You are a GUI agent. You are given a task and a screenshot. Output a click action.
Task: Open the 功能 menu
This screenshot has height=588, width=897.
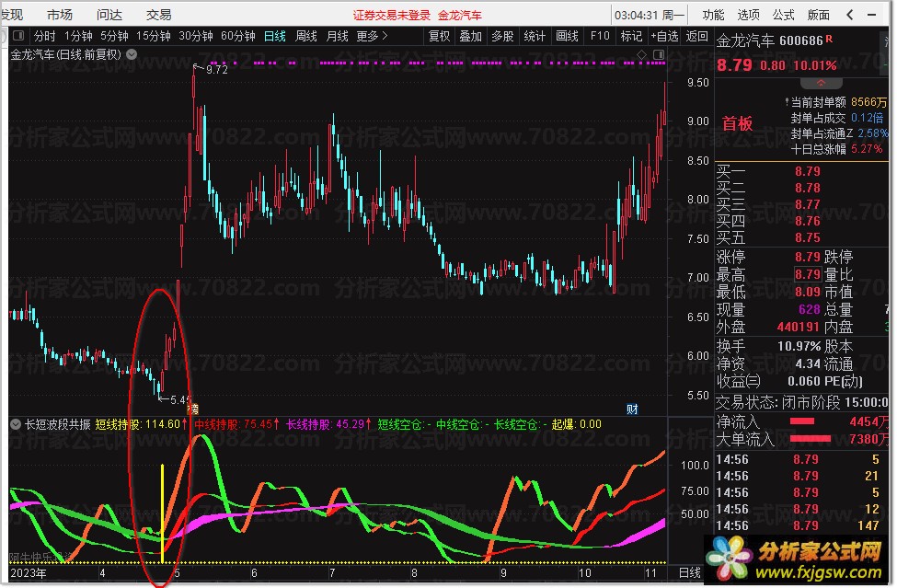click(x=713, y=15)
